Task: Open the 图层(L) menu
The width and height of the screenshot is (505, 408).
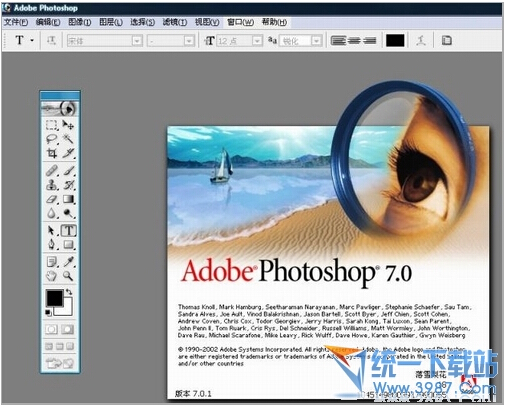Action: pyautogui.click(x=111, y=22)
